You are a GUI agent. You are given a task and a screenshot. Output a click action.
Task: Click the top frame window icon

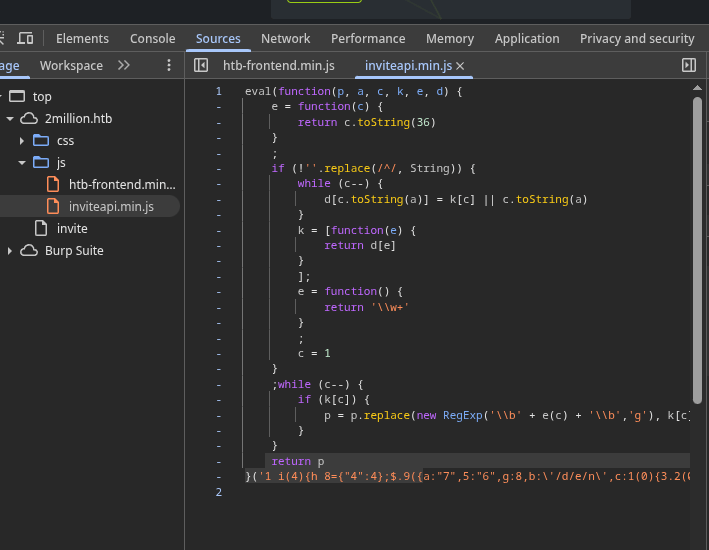click(17, 96)
